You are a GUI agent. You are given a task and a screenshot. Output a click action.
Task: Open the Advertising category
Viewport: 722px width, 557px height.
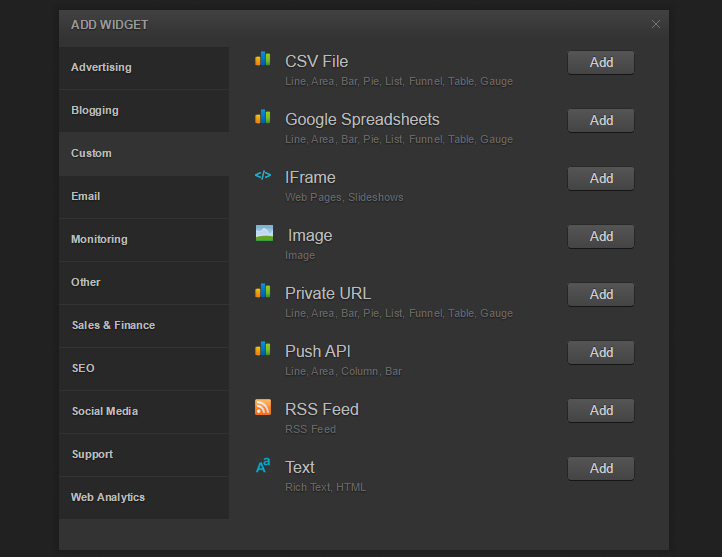(x=144, y=68)
